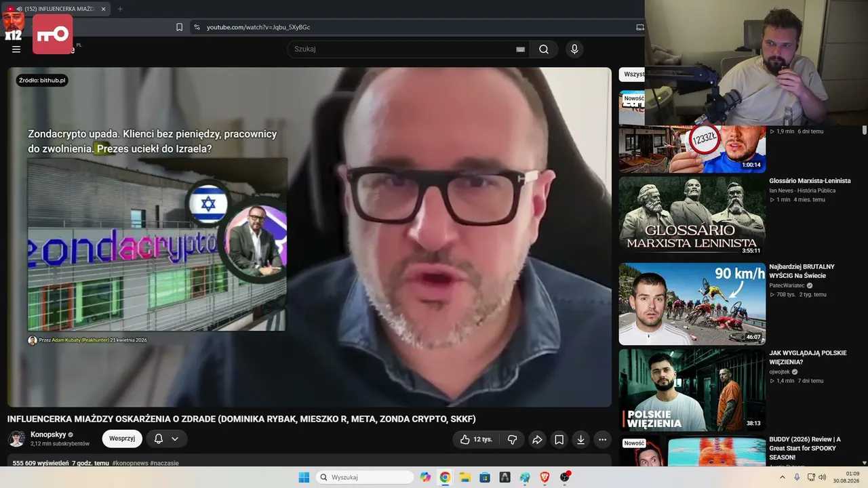868x488 pixels.
Task: Start voice search with the microphone icon
Action: pyautogui.click(x=574, y=49)
